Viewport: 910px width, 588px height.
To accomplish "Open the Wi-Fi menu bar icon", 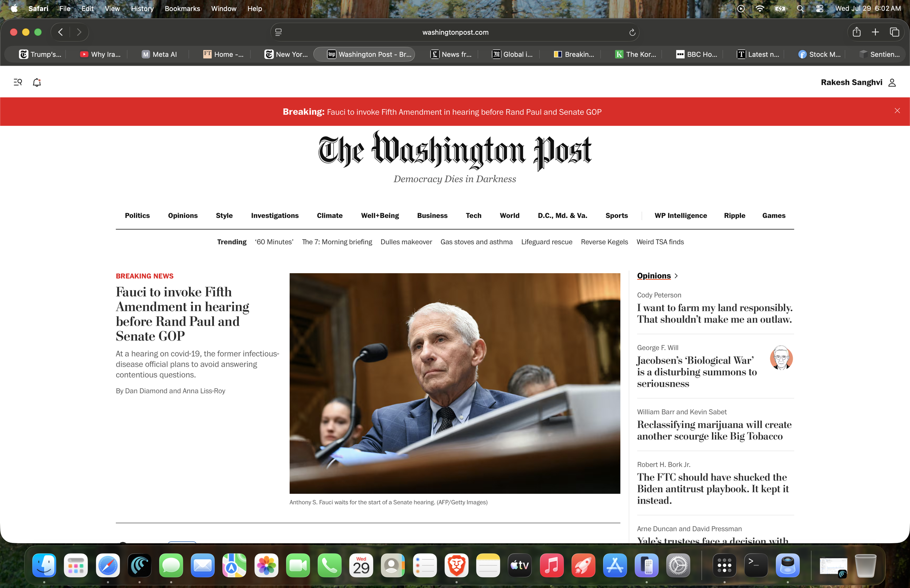I will click(760, 8).
